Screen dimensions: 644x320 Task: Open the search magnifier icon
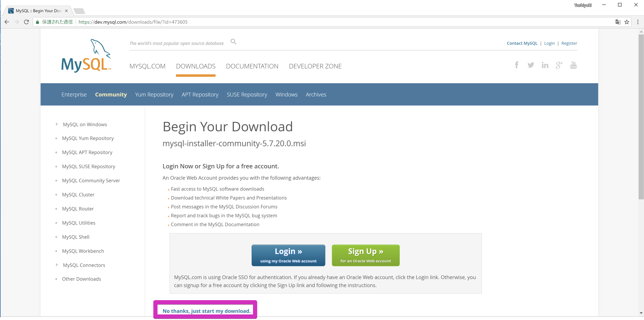point(233,42)
